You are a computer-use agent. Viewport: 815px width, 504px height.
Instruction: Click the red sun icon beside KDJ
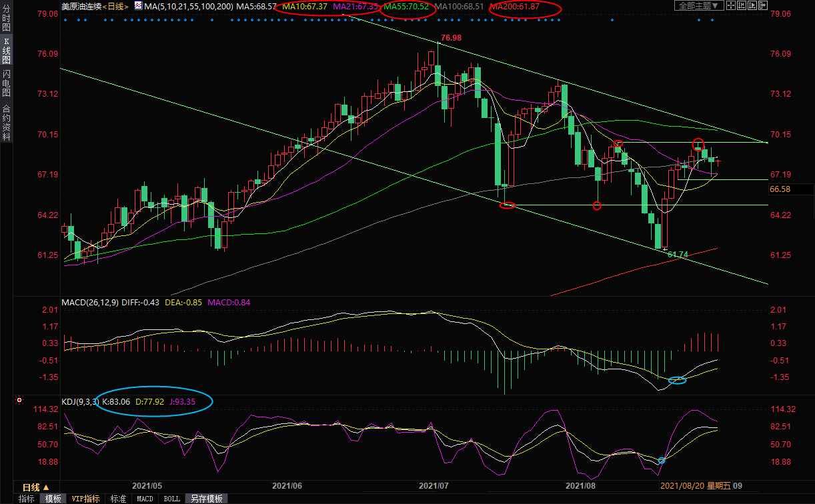click(x=20, y=401)
